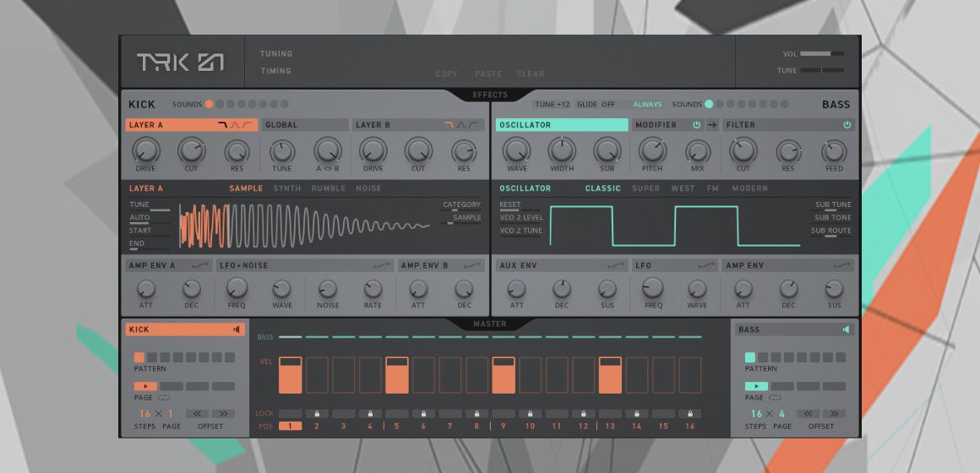980x473 pixels.
Task: Open the CATEGORY selector for the sample
Action: pyautogui.click(x=462, y=205)
